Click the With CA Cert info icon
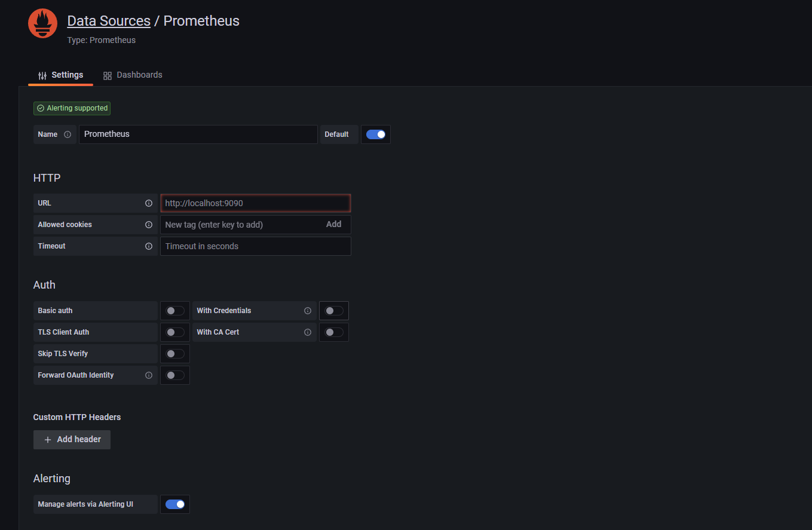Screen dimensions: 812x530 [x=308, y=332]
